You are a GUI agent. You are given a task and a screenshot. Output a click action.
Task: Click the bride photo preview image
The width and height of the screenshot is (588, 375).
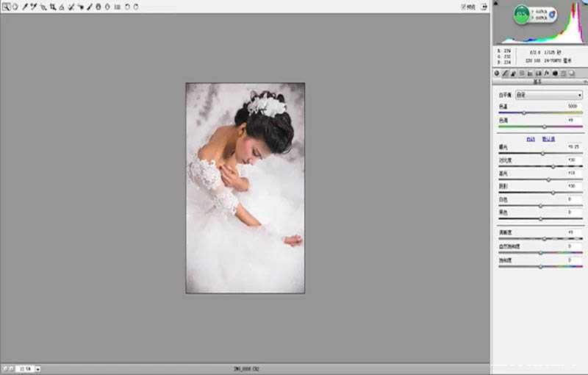click(x=245, y=188)
